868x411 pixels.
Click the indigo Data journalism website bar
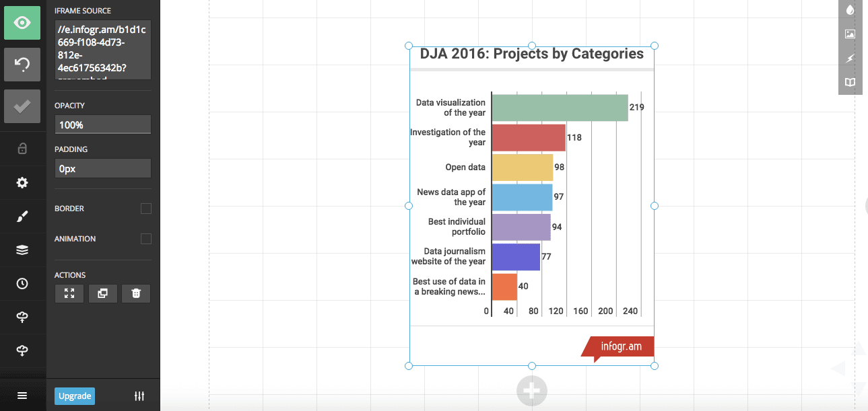[x=516, y=257]
